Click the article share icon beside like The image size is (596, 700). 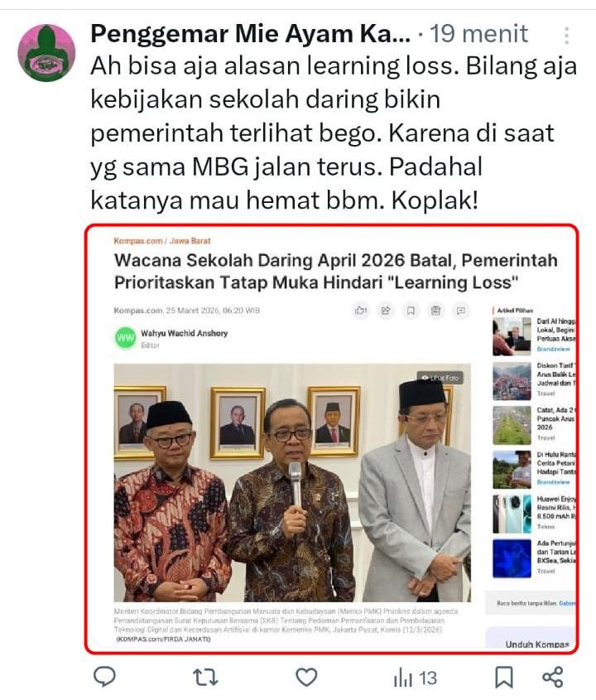pyautogui.click(x=386, y=311)
